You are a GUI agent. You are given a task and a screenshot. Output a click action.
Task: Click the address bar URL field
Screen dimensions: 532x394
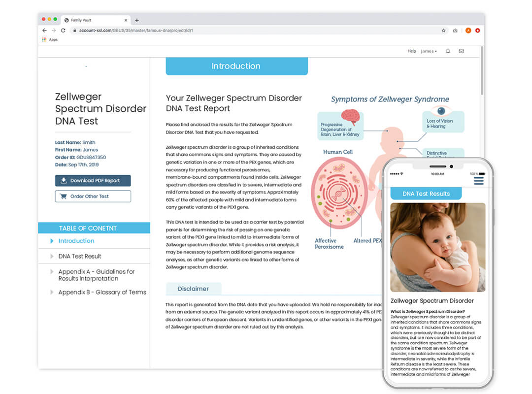pos(255,31)
